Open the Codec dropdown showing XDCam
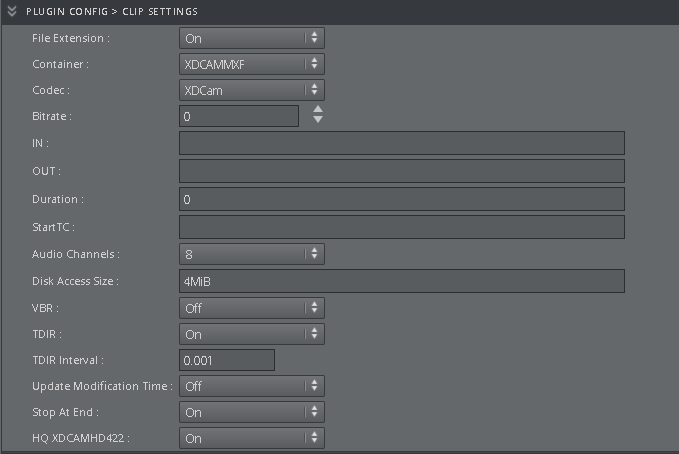This screenshot has height=454, width=679. [x=252, y=90]
